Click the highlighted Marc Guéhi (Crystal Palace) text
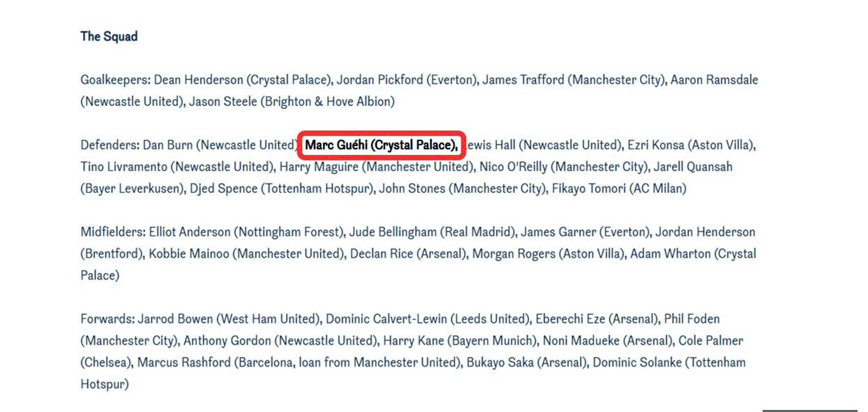The width and height of the screenshot is (868, 412). click(x=382, y=145)
